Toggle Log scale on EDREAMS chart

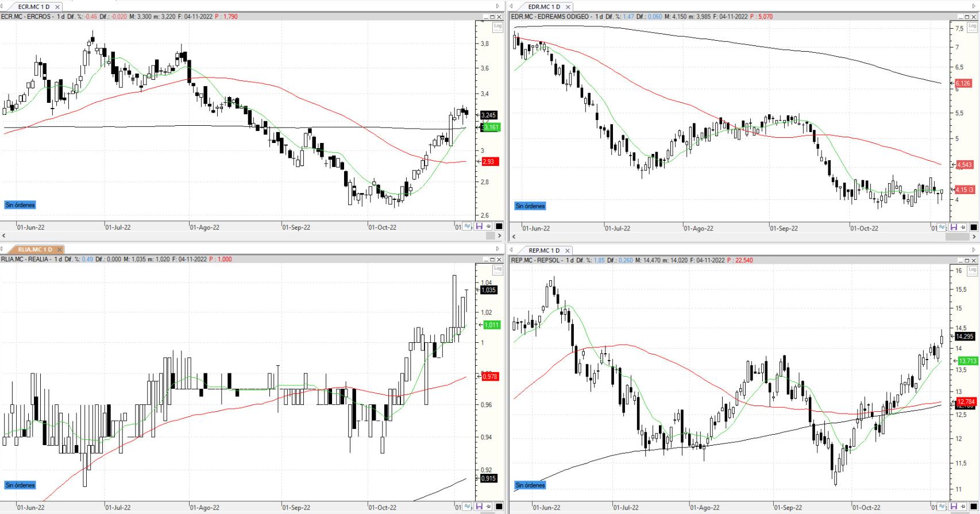tap(972, 26)
